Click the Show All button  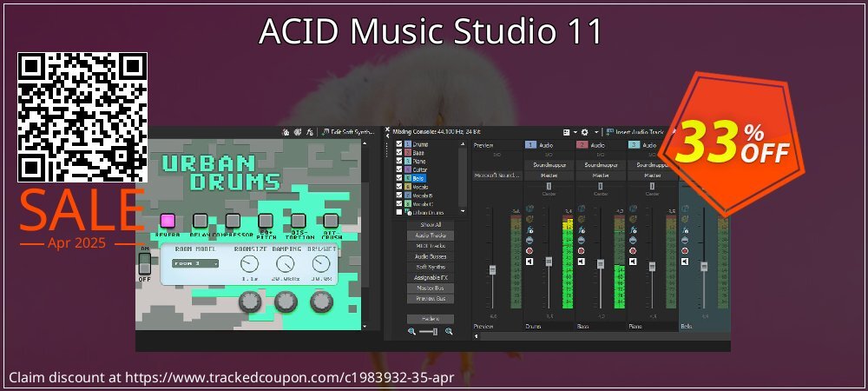tap(431, 225)
